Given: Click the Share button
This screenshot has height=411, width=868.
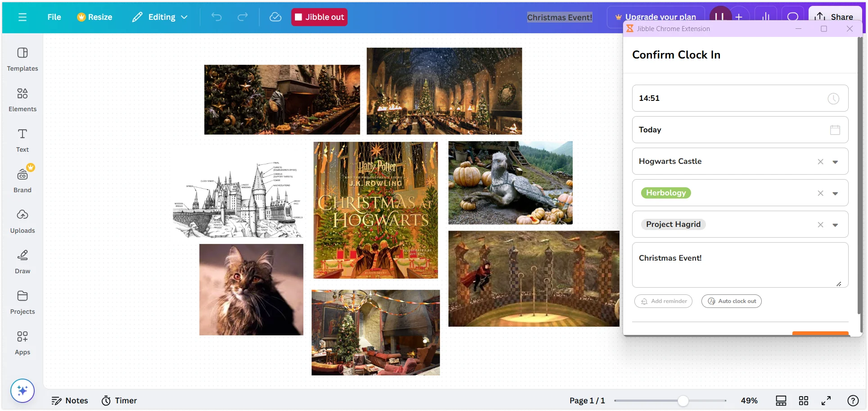Looking at the screenshot, I should tap(834, 17).
